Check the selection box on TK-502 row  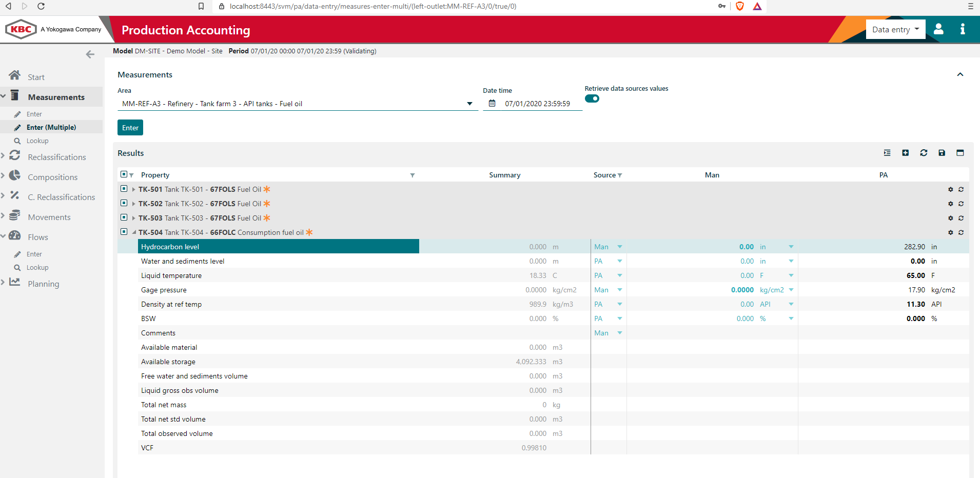(124, 203)
